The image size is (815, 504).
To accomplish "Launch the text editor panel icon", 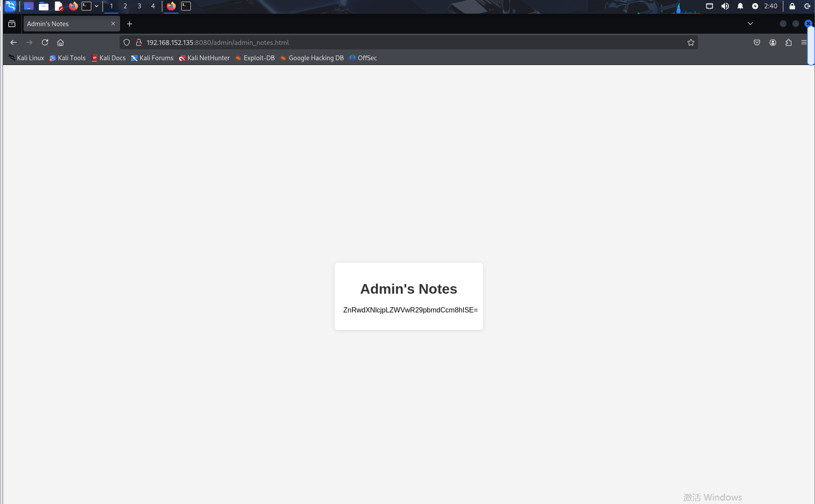I will point(59,6).
